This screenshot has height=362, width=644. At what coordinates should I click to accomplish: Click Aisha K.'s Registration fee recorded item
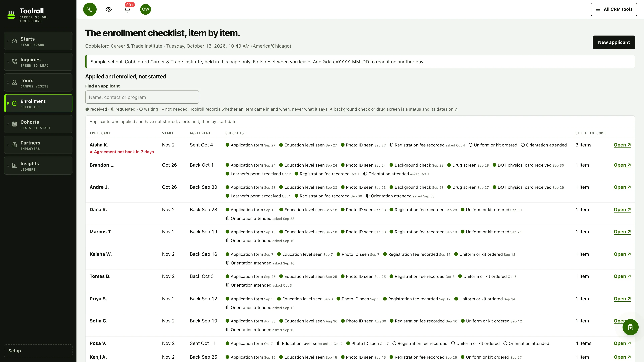click(427, 145)
